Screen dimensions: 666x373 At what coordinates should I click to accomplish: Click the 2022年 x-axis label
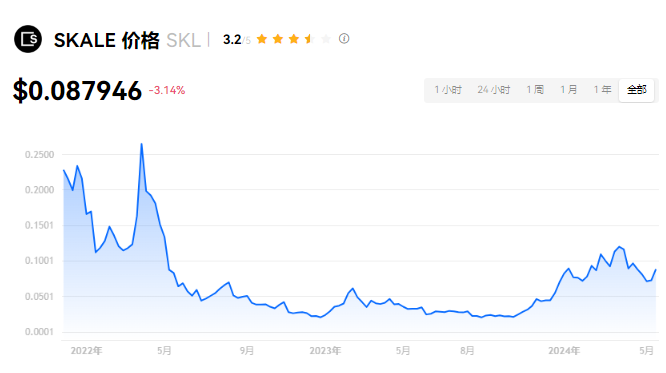86,351
